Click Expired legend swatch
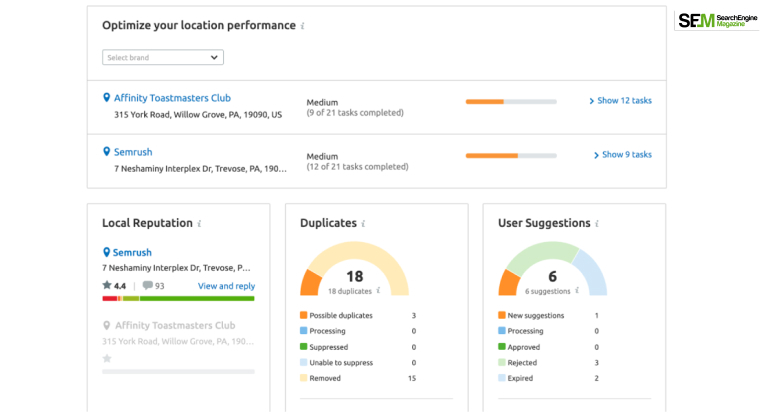Viewport: 770px width, 414px height. [501, 378]
